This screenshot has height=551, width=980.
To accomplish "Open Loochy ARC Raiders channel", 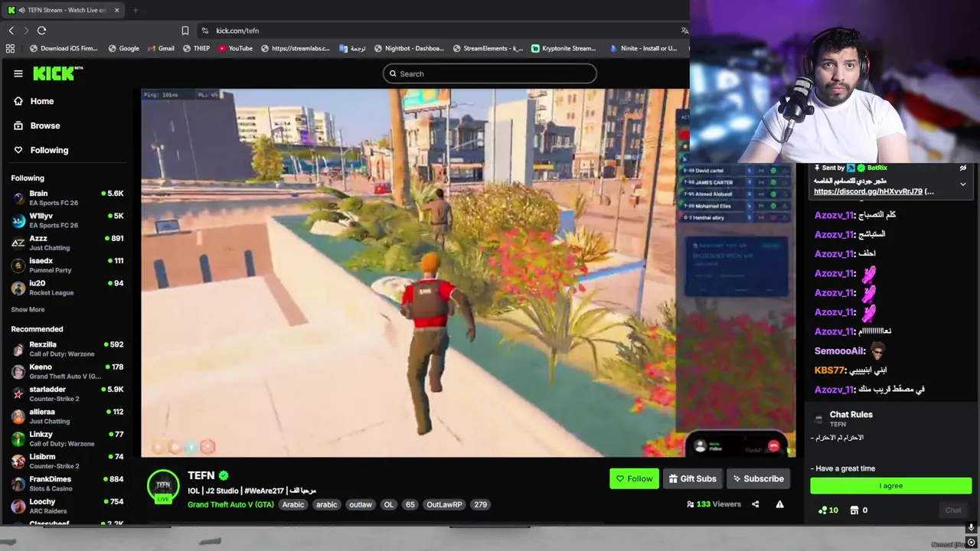I will click(67, 506).
